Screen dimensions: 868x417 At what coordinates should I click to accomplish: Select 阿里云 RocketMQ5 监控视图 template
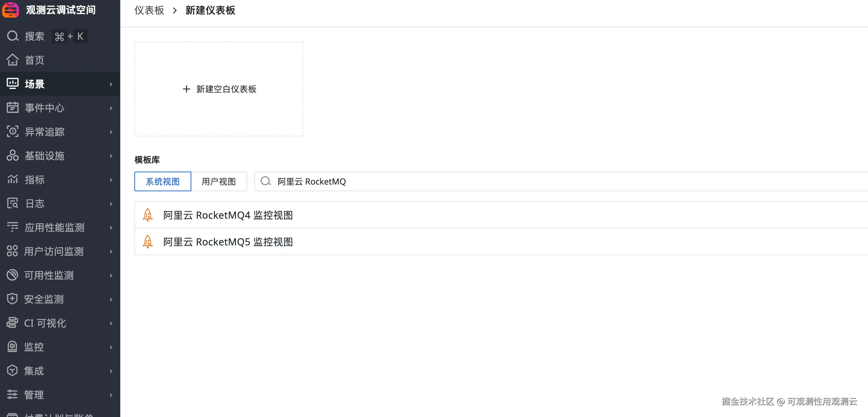pyautogui.click(x=228, y=242)
